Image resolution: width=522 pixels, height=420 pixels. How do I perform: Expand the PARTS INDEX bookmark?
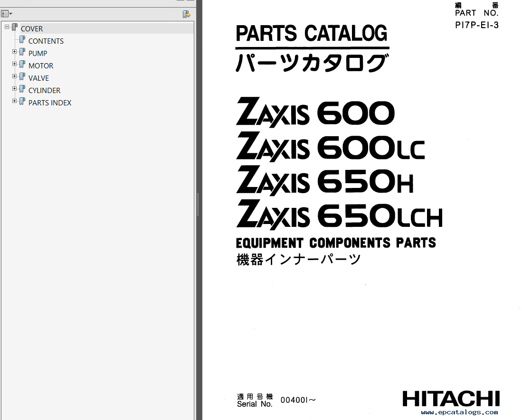point(14,101)
